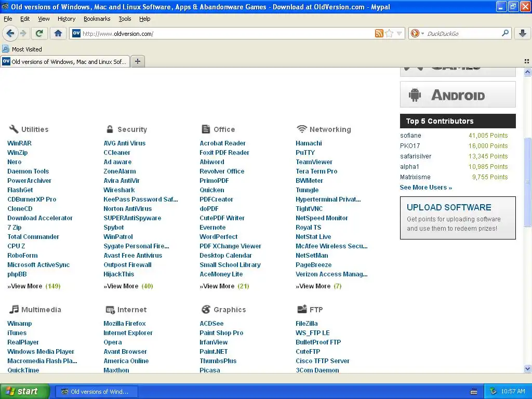Viewport: 532px width, 399px height.
Task: Open the Winamp link
Action: (x=19, y=323)
